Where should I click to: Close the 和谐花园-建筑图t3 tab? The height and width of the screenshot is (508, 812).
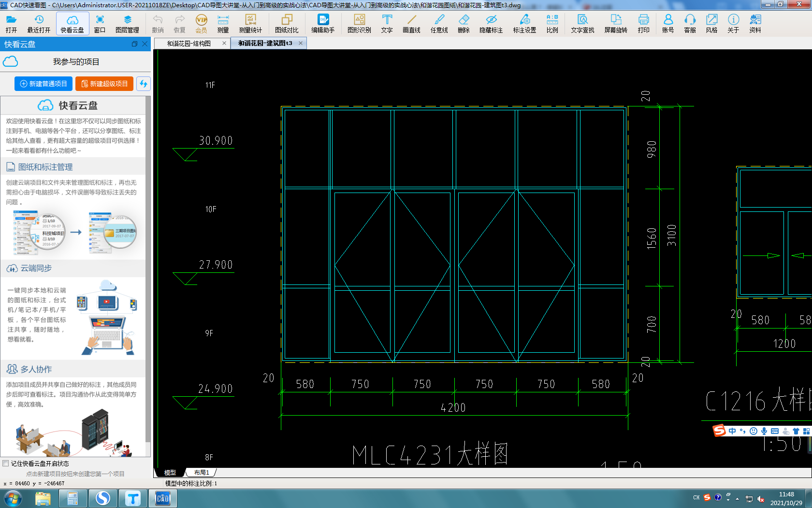[301, 43]
